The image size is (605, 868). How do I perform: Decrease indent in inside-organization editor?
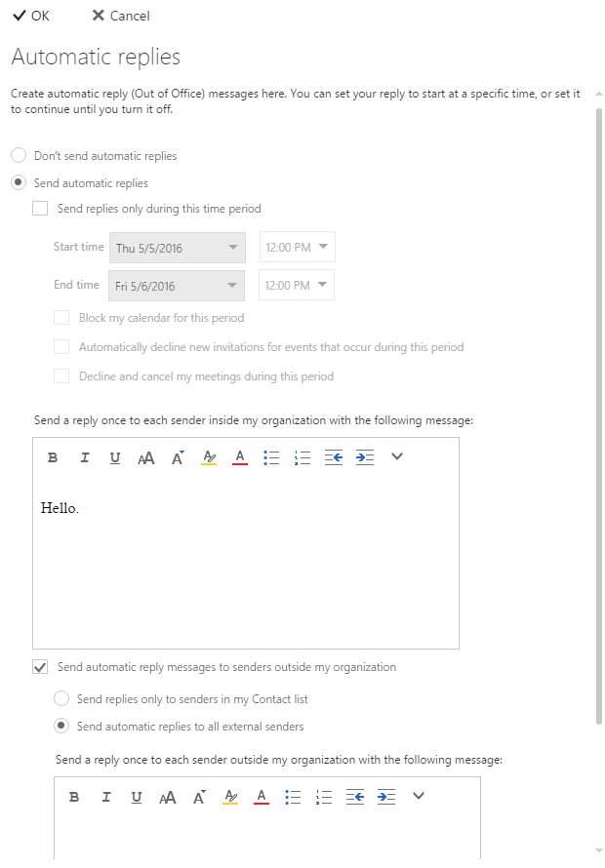coord(334,457)
